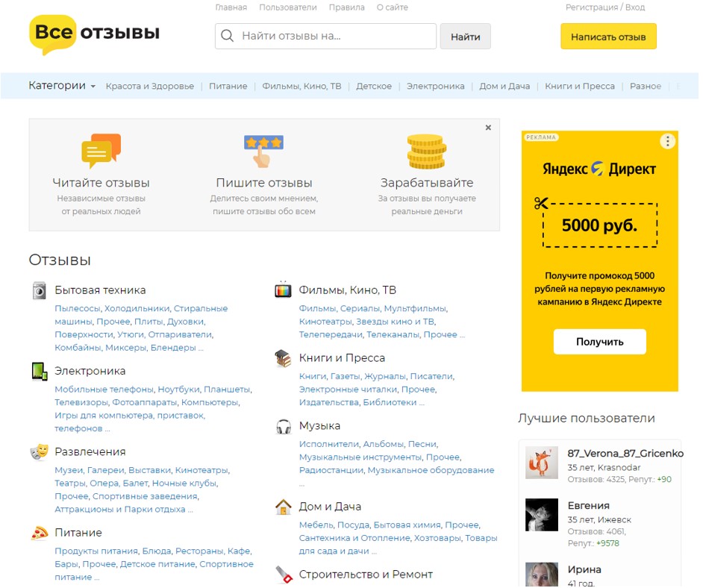Click the Все отзывы site logo
The height and width of the screenshot is (588, 703).
(x=94, y=34)
